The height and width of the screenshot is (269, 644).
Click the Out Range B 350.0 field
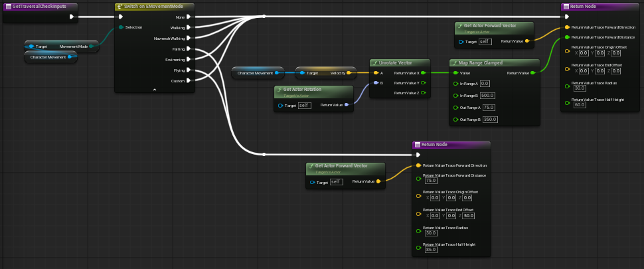[491, 120]
